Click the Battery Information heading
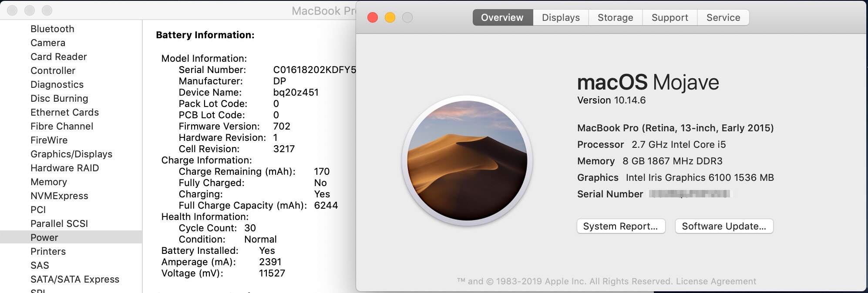 click(205, 35)
